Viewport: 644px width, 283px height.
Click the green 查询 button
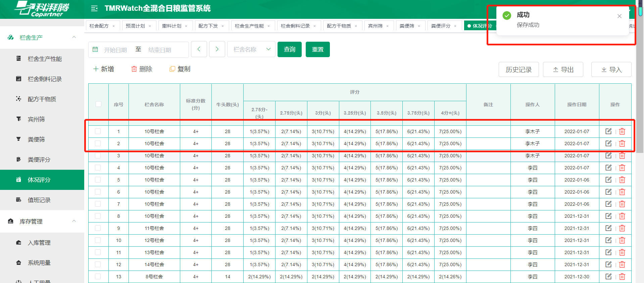pyautogui.click(x=289, y=49)
